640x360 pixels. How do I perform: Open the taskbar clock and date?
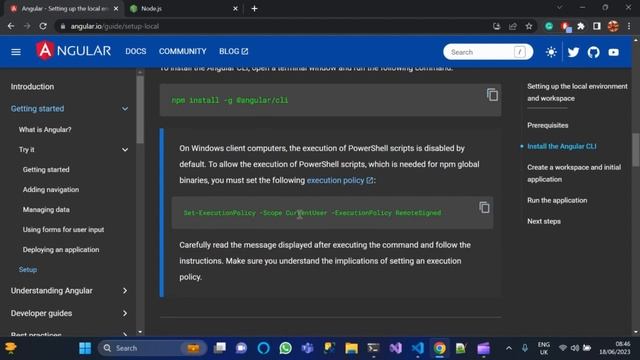pos(615,348)
